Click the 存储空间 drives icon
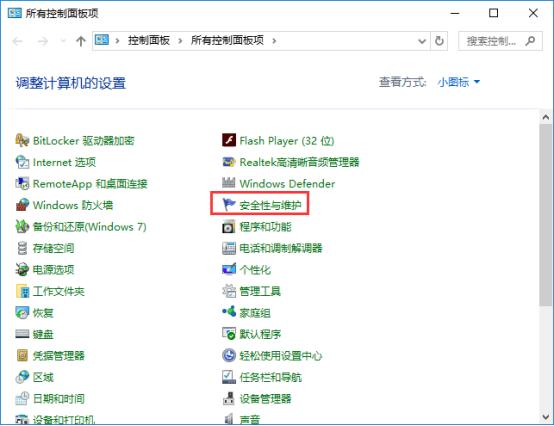This screenshot has width=554, height=426. 22,248
